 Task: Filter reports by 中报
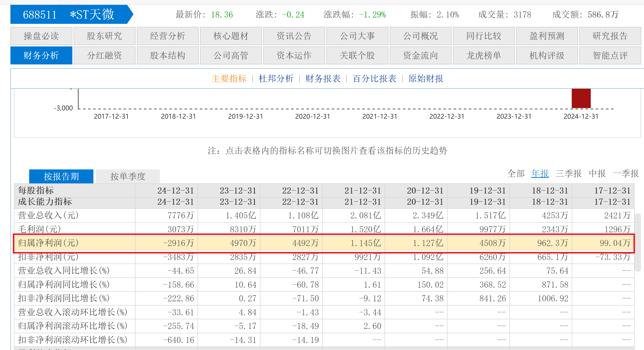pyautogui.click(x=597, y=174)
